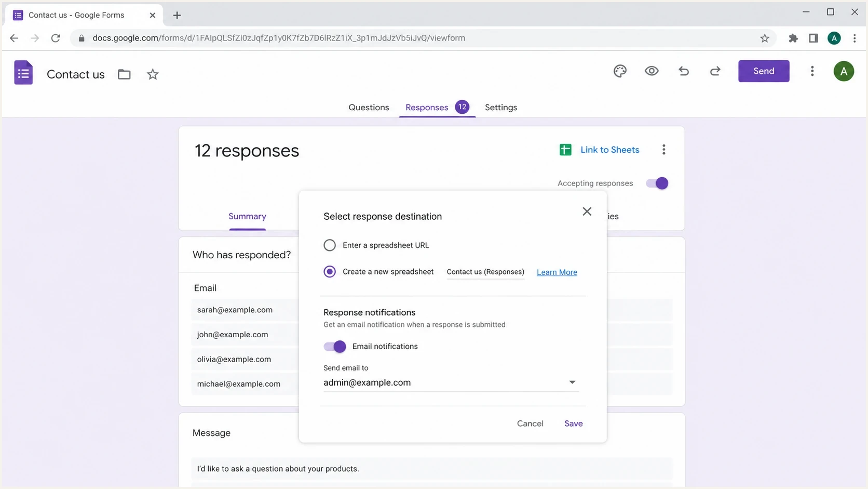Open responses more options three-dot menu
The width and height of the screenshot is (868, 489).
click(663, 150)
